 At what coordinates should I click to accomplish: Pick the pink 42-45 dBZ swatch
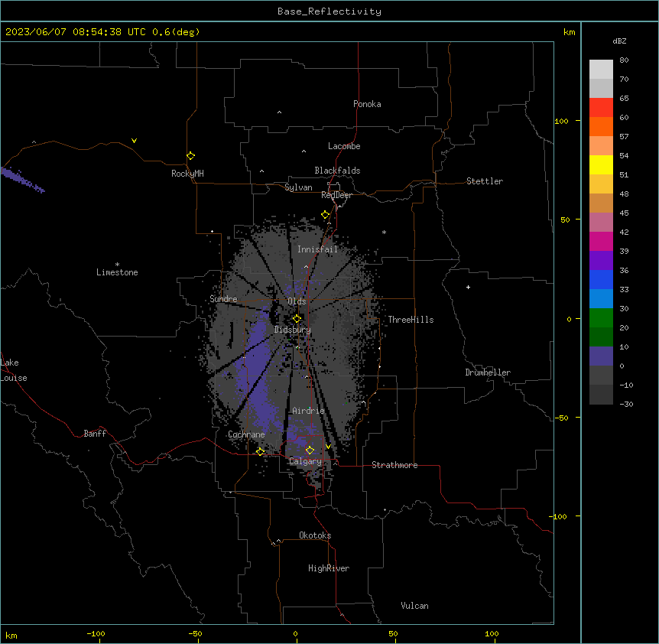point(601,223)
